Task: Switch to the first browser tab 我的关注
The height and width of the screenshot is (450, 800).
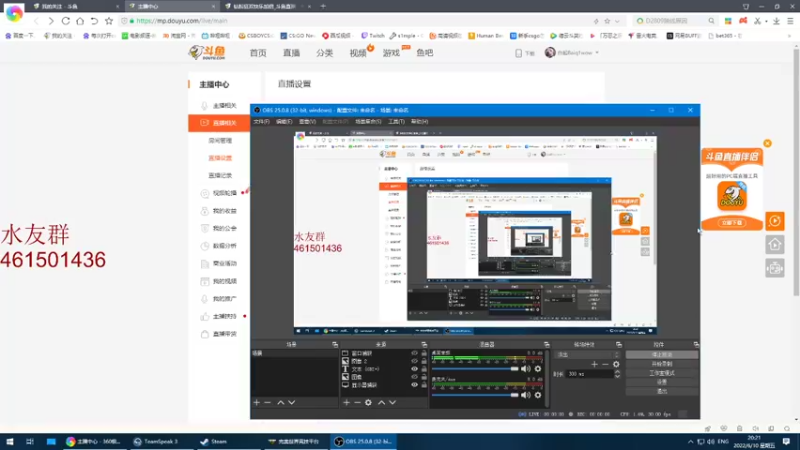Action: pos(74,6)
